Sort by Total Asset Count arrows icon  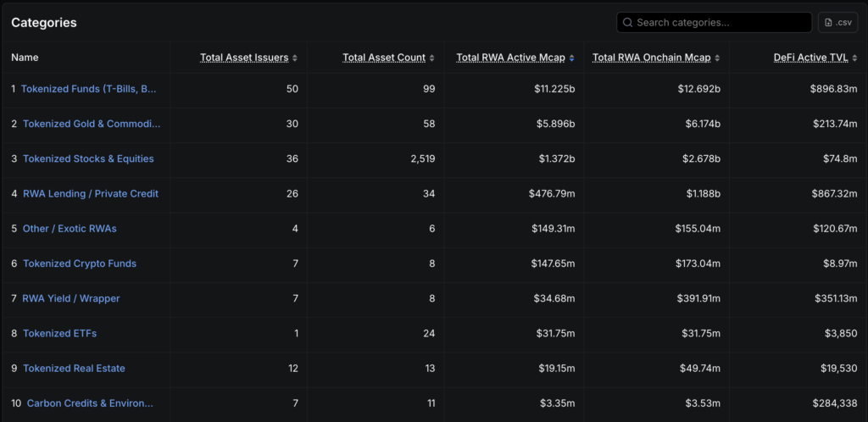pos(432,58)
